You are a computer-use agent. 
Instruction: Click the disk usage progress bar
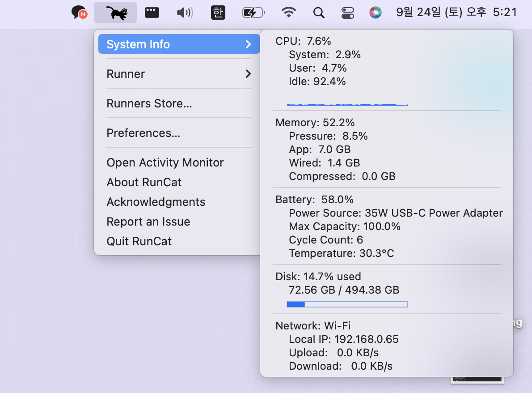pos(347,304)
